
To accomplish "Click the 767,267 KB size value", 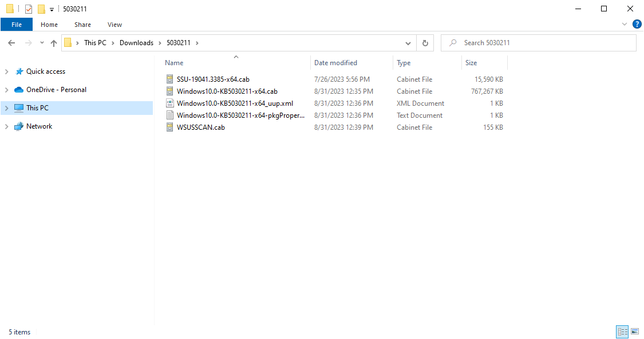I will (x=487, y=91).
